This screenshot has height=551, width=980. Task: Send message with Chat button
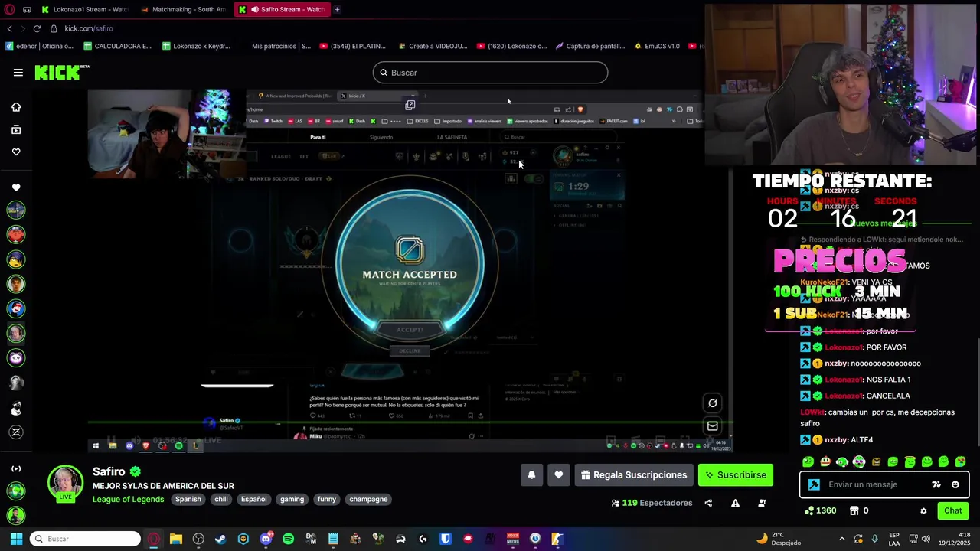(952, 510)
